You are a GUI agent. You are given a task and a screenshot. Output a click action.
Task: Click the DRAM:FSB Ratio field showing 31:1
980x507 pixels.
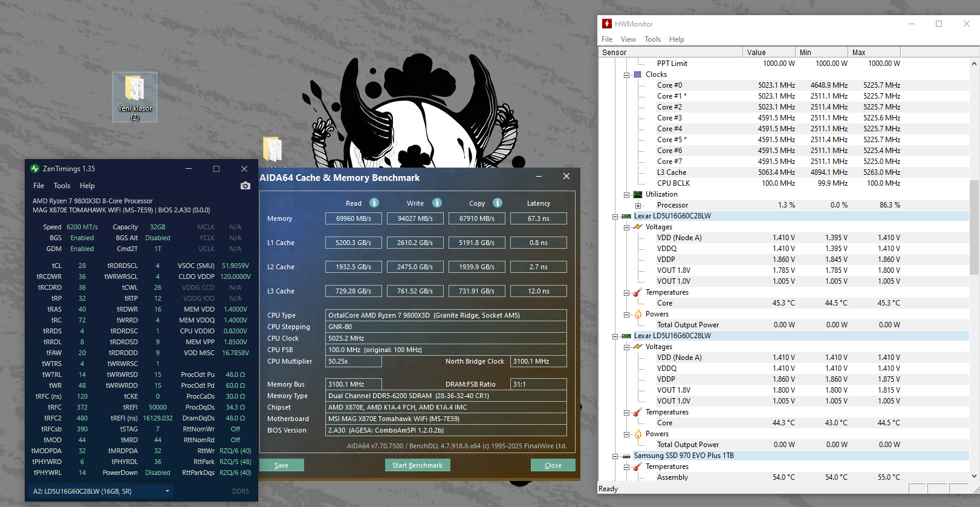click(x=539, y=384)
